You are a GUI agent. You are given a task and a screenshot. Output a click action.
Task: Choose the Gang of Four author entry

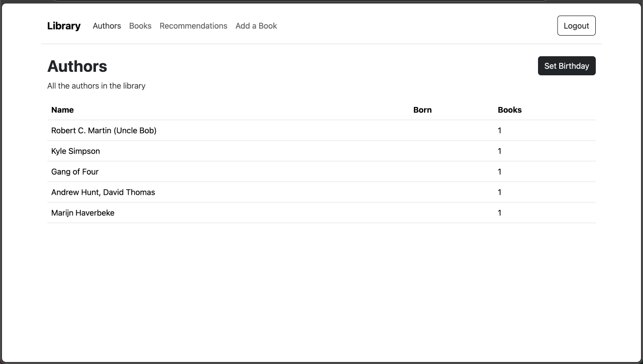pos(75,172)
